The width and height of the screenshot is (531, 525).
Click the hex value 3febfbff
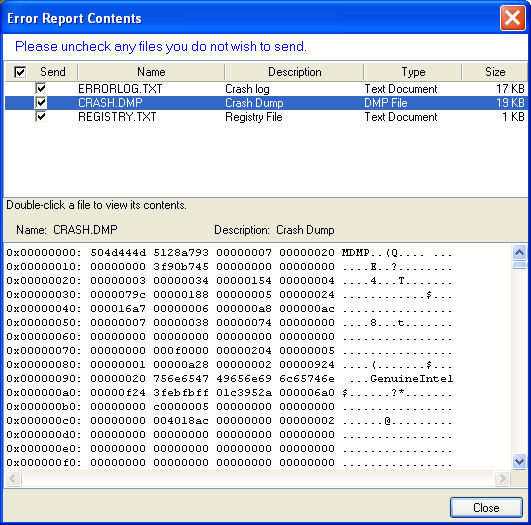pos(181,393)
